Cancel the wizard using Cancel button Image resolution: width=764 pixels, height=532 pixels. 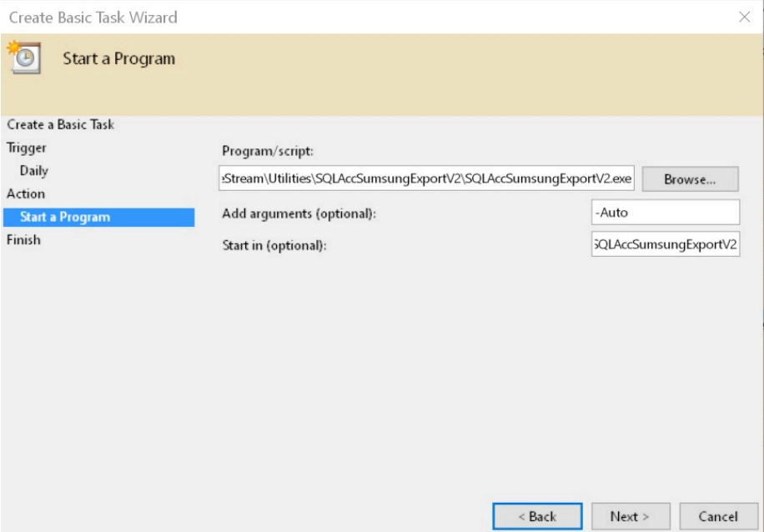(x=717, y=516)
